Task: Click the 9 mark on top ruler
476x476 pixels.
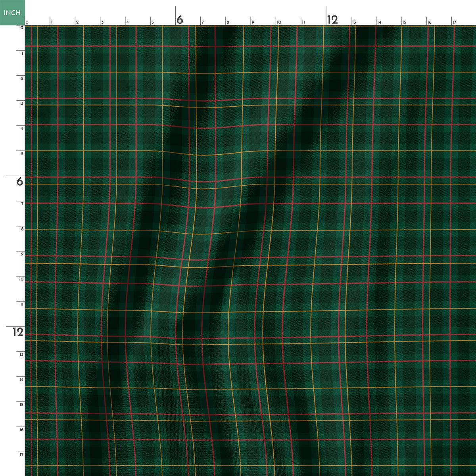Action: point(253,22)
